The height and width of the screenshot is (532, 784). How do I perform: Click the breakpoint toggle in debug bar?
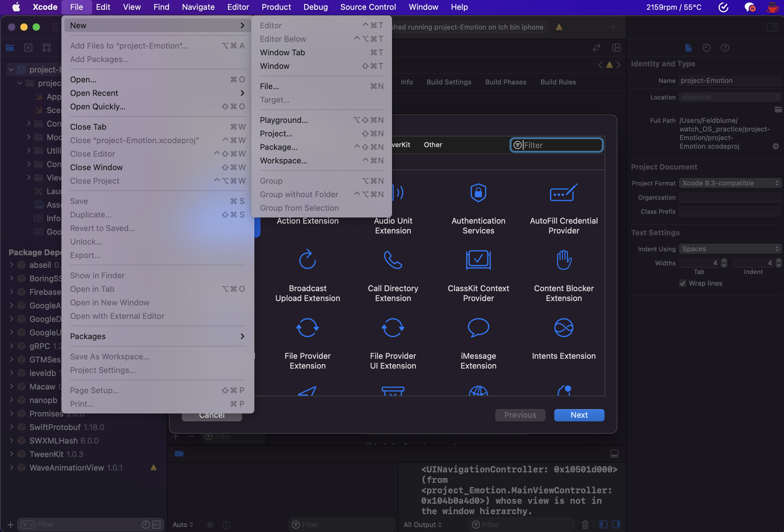[x=179, y=453]
